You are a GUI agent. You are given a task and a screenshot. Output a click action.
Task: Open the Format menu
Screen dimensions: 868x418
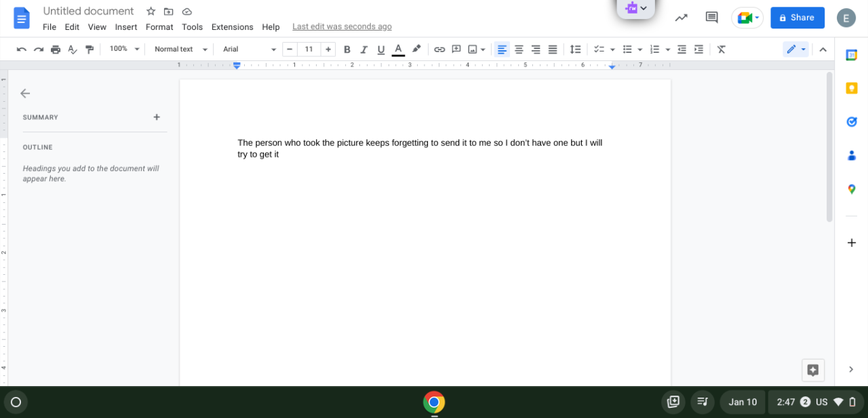click(159, 27)
